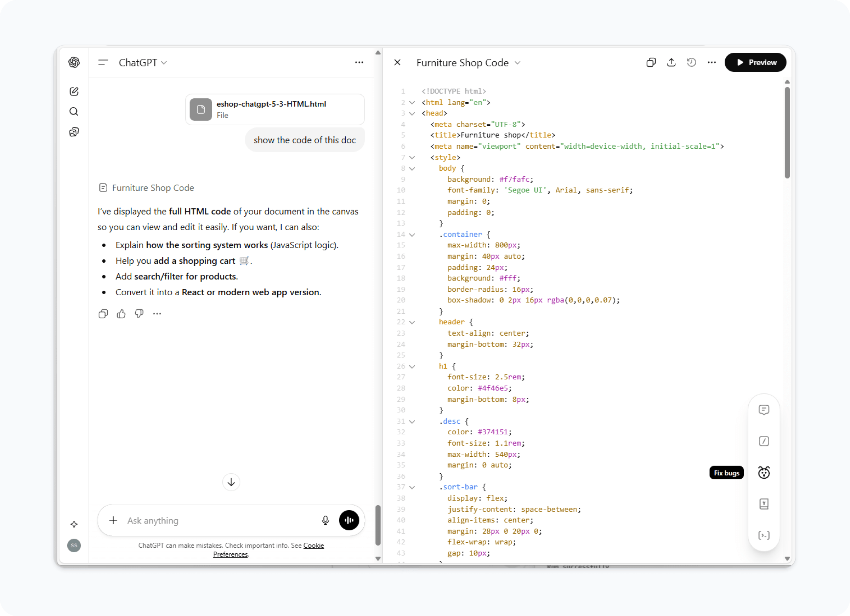Open the code comment tool icon
Screen dimensions: 850x616
[x=764, y=409]
